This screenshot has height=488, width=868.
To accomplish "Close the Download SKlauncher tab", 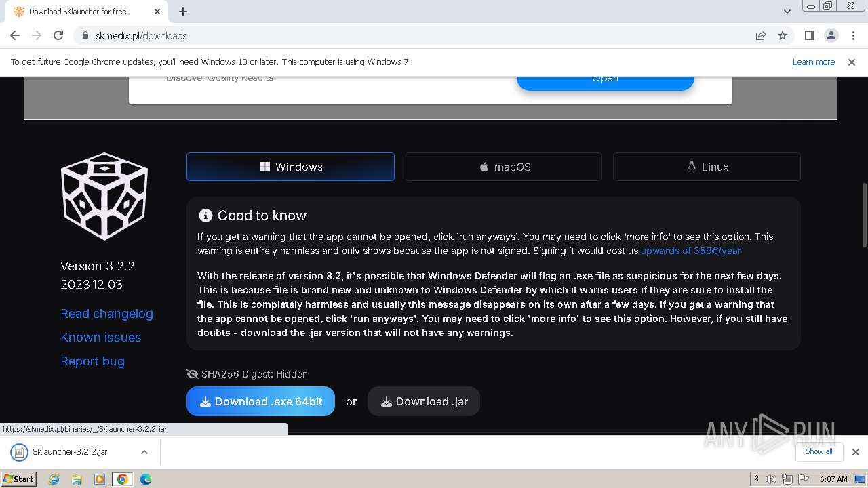I will coord(157,12).
